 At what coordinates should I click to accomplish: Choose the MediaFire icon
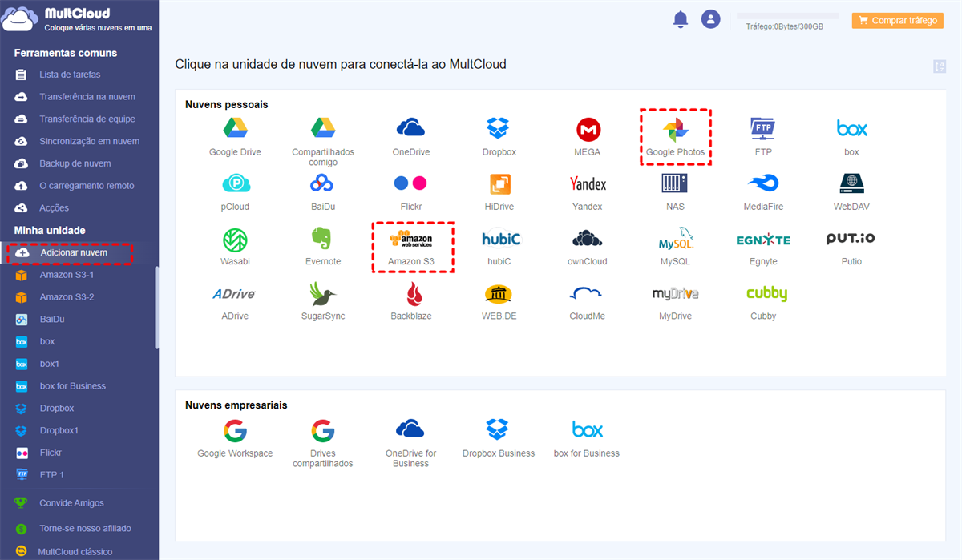763,183
